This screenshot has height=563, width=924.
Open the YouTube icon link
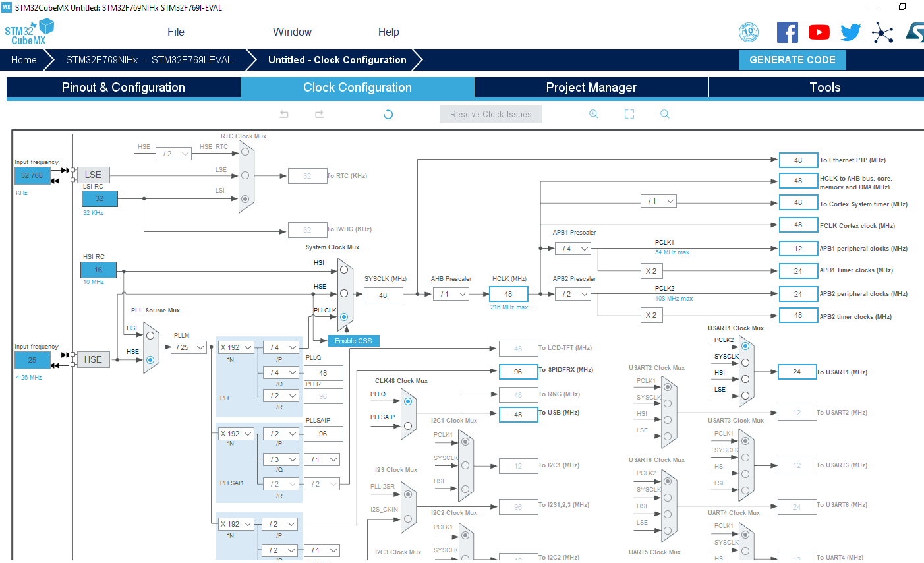pos(819,32)
